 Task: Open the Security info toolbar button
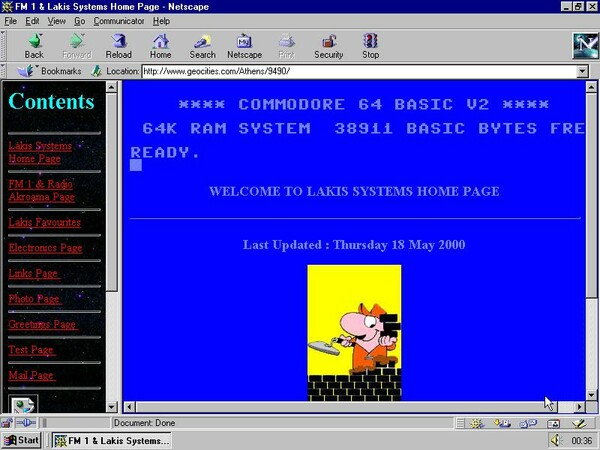(328, 46)
